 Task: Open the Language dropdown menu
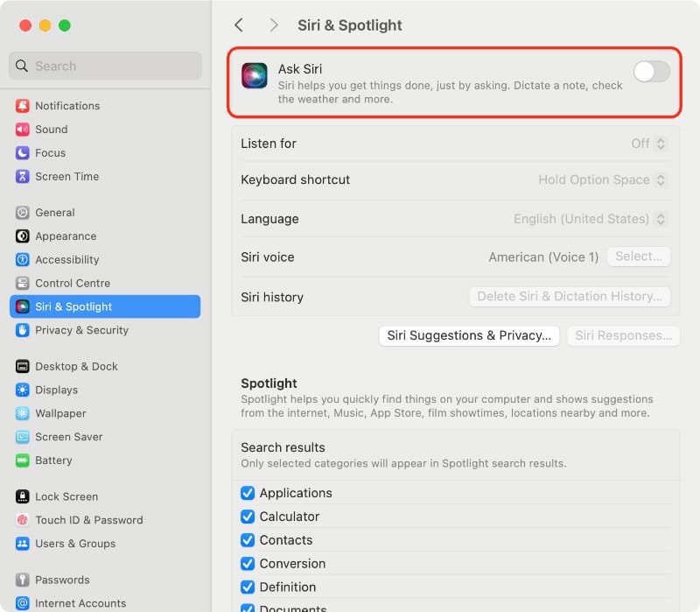(590, 219)
